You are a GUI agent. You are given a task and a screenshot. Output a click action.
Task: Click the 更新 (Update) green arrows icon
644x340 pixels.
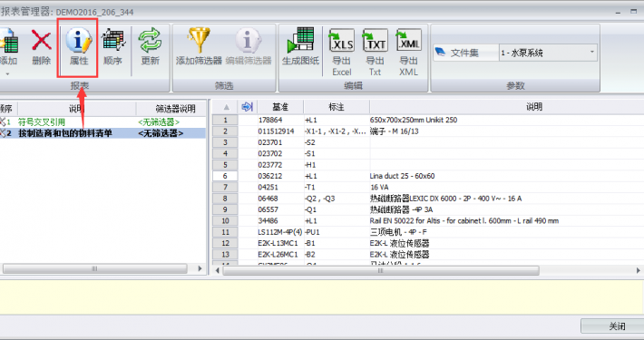150,41
